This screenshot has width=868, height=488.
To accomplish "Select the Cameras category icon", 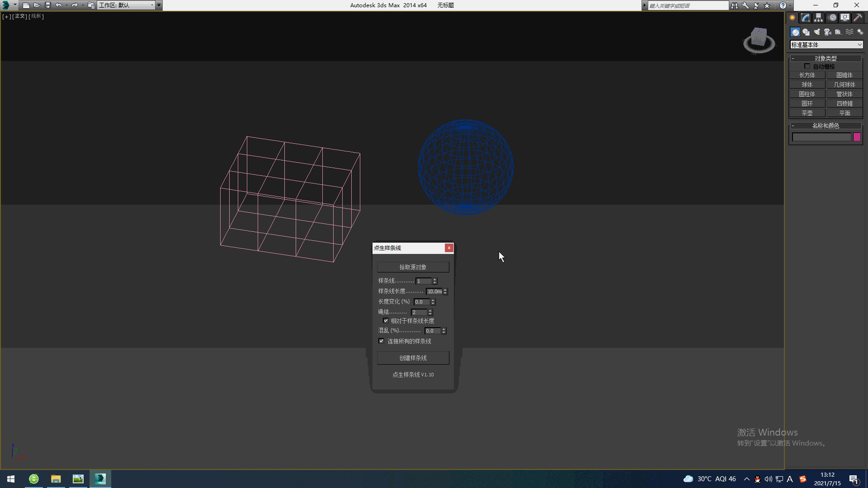I will [828, 32].
